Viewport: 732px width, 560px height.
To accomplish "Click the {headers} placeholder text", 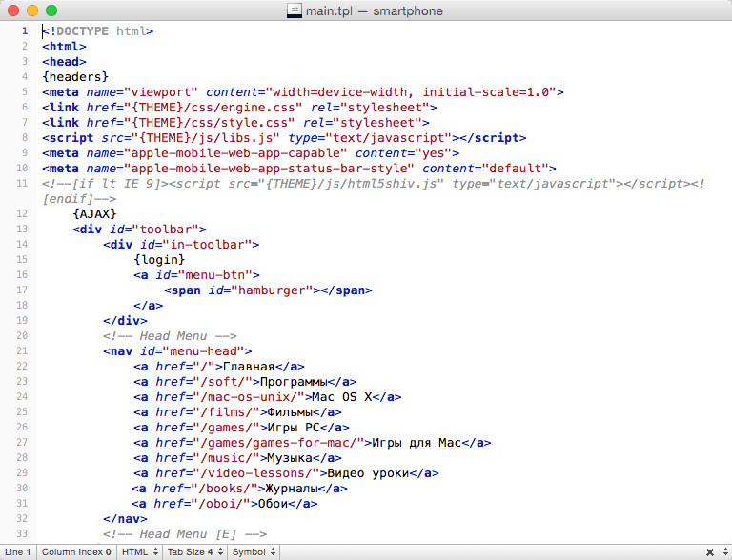I will [75, 77].
